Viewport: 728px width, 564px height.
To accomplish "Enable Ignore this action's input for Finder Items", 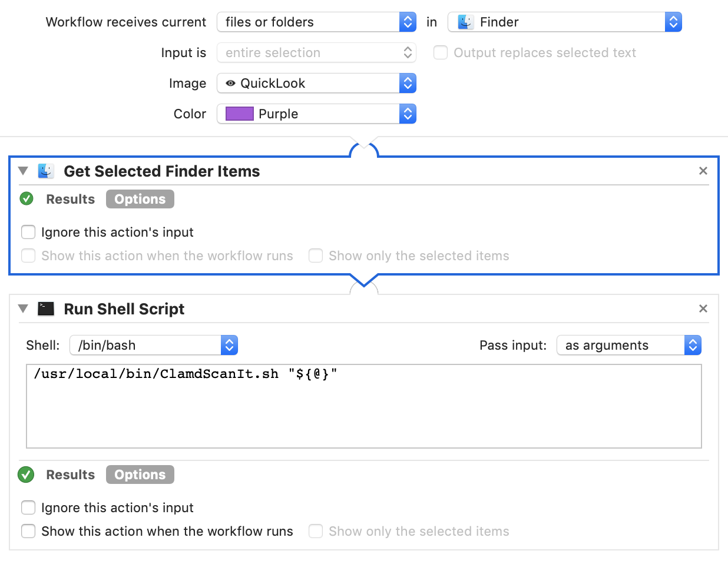I will click(x=28, y=232).
